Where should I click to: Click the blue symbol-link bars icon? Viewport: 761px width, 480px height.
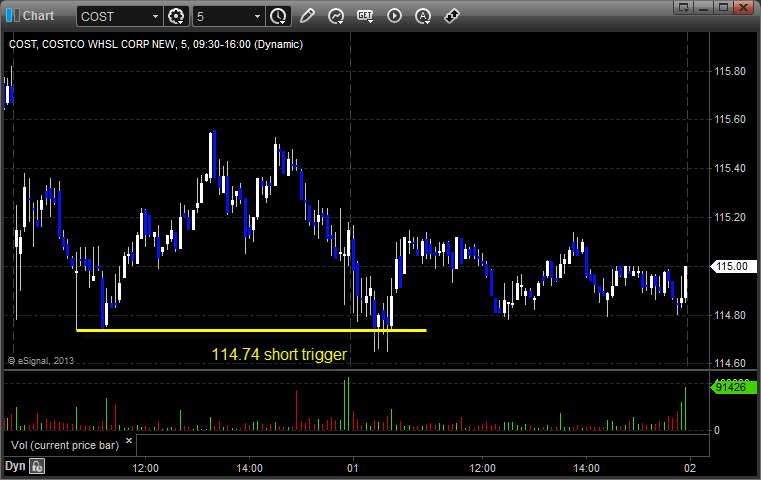[12, 15]
